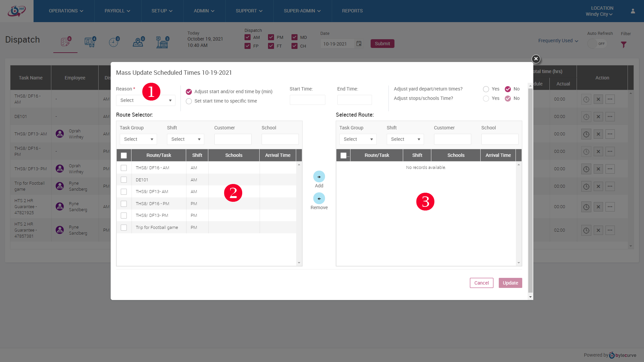Select the 'Set start time to specific time' radio
The width and height of the screenshot is (644, 362).
pos(189,101)
